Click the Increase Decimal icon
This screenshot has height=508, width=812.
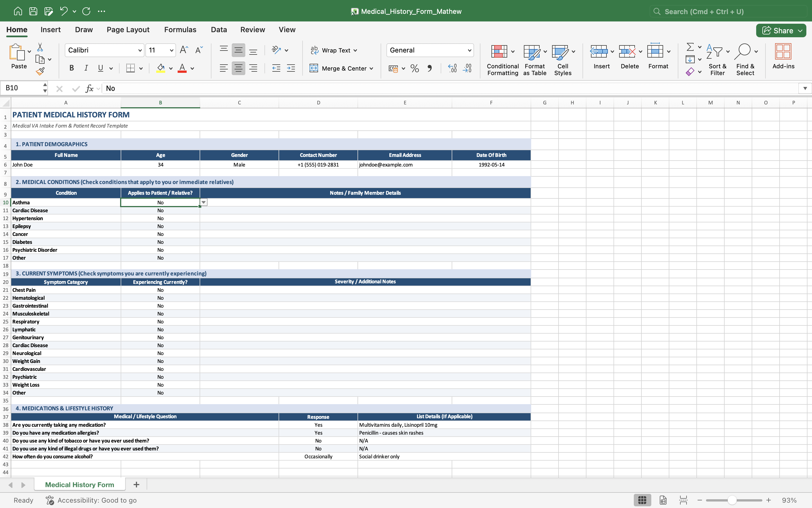click(452, 69)
